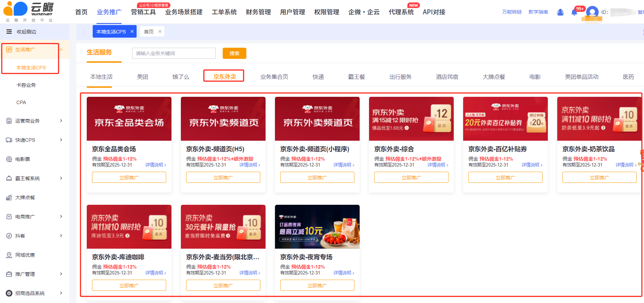Viewport: 644px width, 303px height.
Task: Click the 运营商业务 sidebar icon
Action: [x=9, y=121]
